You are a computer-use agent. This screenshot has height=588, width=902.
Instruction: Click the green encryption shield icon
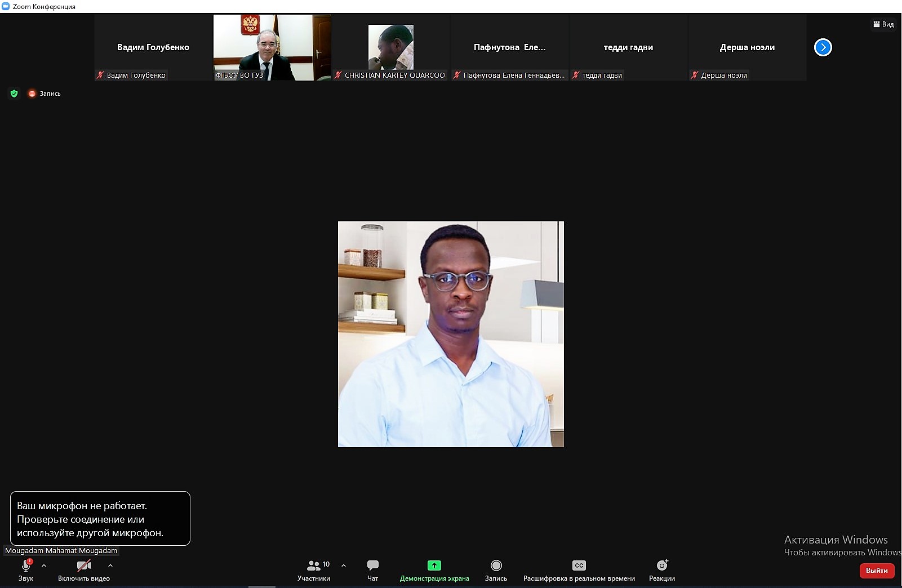pyautogui.click(x=14, y=93)
